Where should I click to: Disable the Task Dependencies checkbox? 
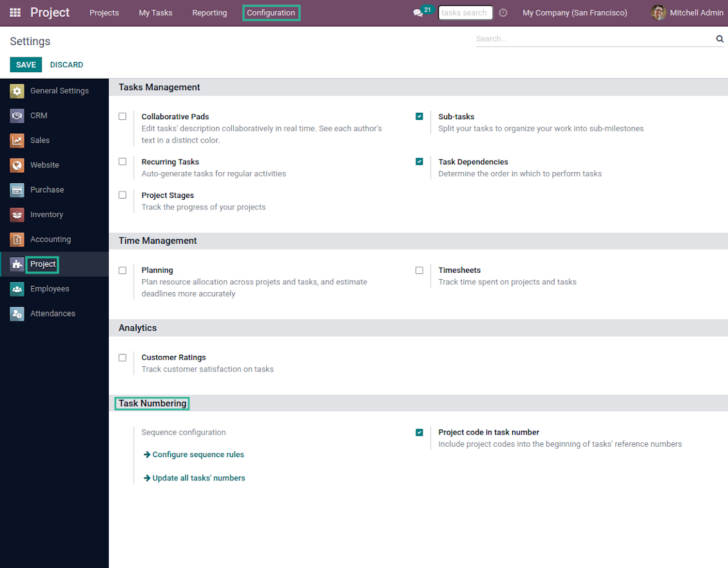(x=419, y=161)
